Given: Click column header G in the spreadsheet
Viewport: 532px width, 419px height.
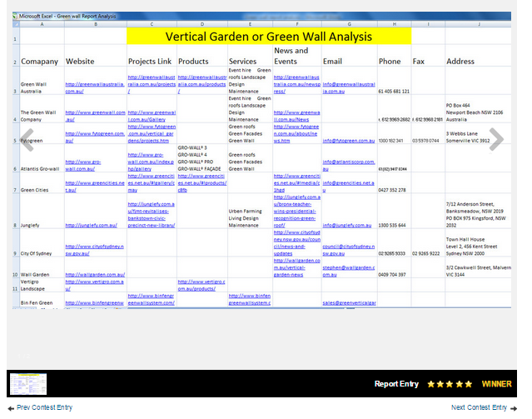Looking at the screenshot, I should pos(350,24).
